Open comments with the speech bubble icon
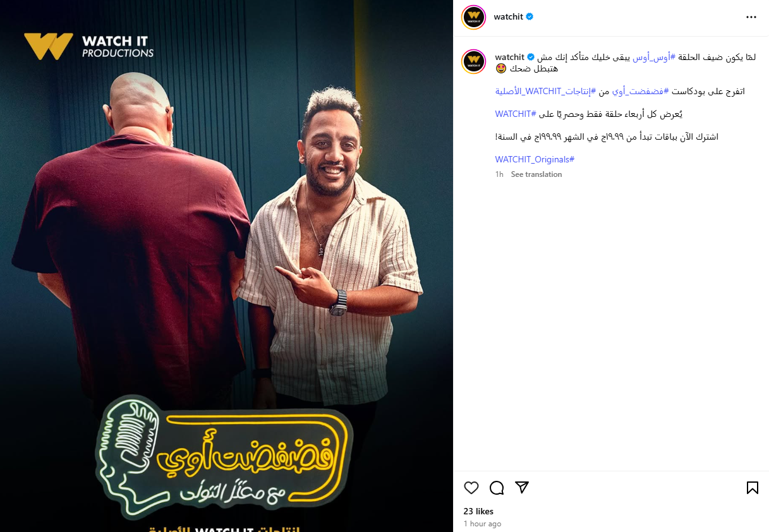769x532 pixels. tap(497, 488)
